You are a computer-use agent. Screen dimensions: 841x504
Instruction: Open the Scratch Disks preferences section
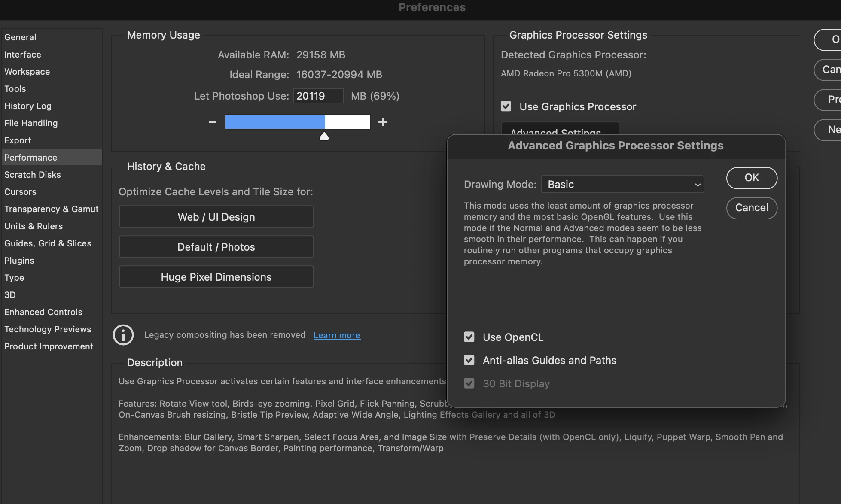[33, 175]
